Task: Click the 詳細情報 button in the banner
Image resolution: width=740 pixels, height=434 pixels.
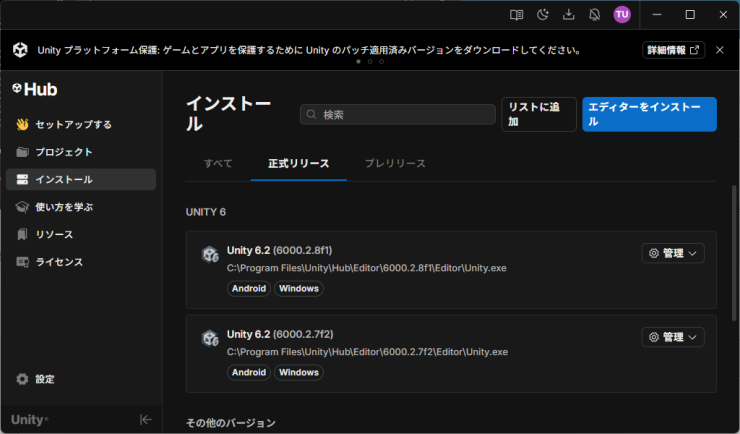Action: tap(673, 50)
